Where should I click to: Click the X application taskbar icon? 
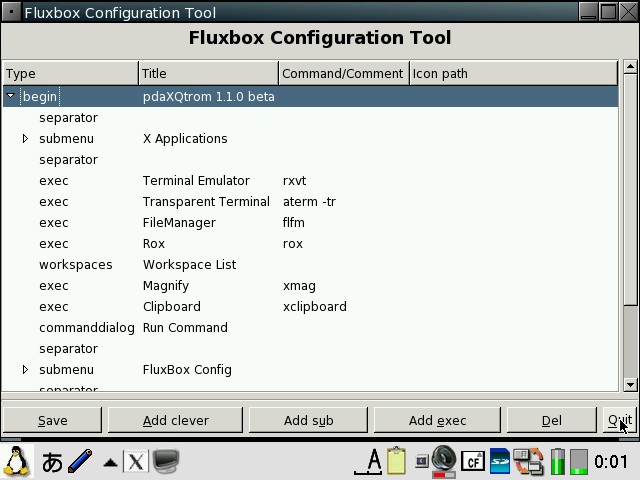135,461
